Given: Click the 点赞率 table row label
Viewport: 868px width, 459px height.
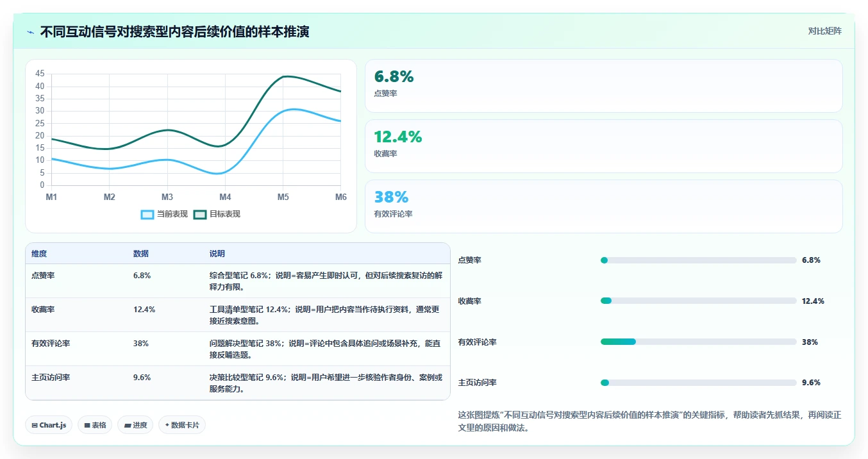Looking at the screenshot, I should click(x=43, y=276).
